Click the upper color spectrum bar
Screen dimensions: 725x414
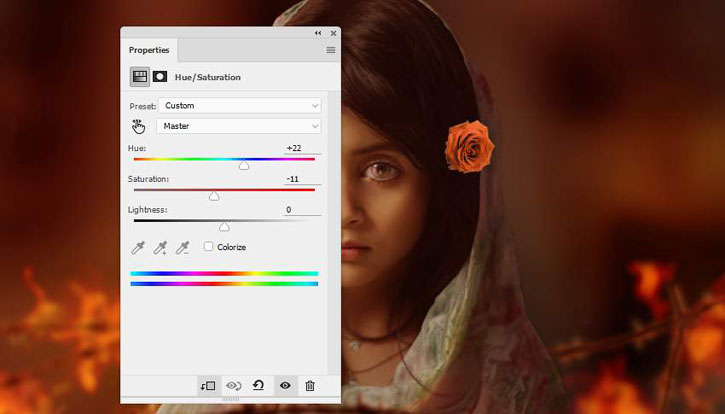click(x=224, y=273)
